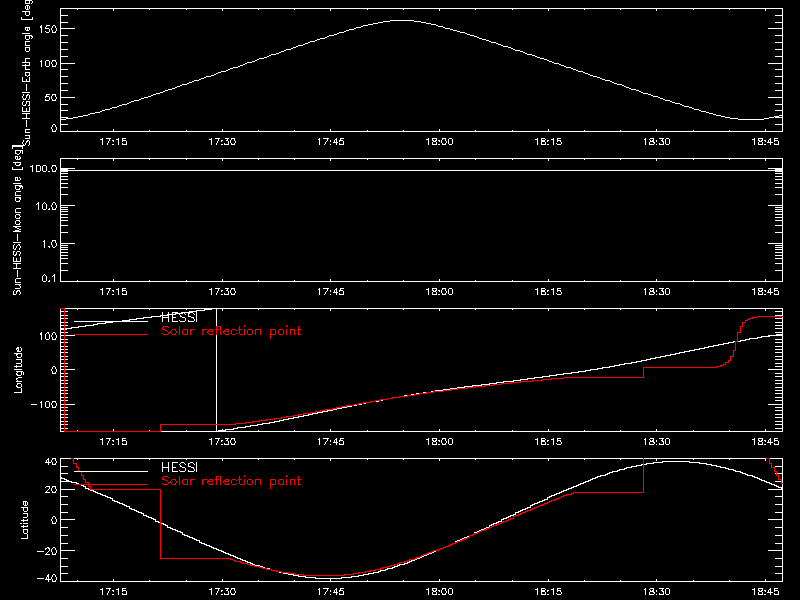This screenshot has width=800, height=600.
Task: Click the 'Latitude' y-axis label
Action: coord(24,520)
